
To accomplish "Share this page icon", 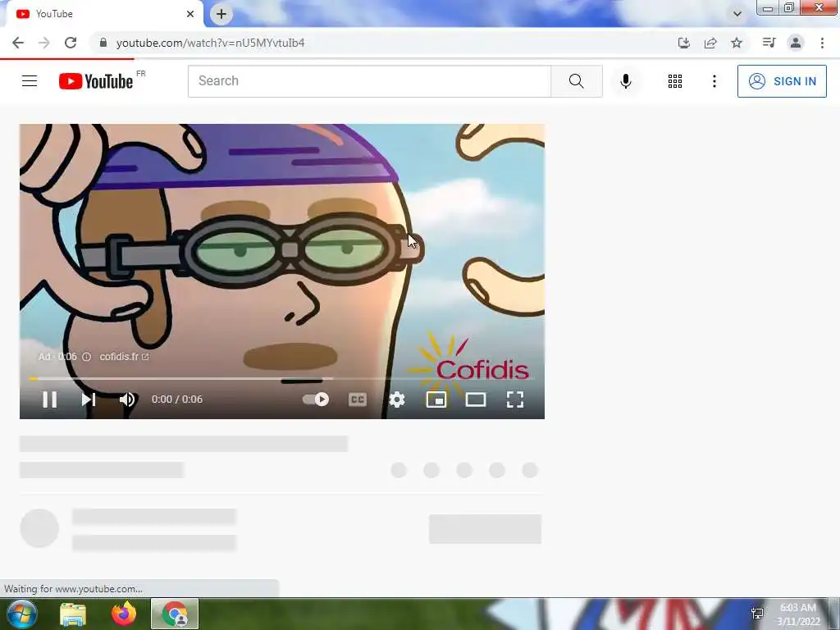I will click(710, 43).
